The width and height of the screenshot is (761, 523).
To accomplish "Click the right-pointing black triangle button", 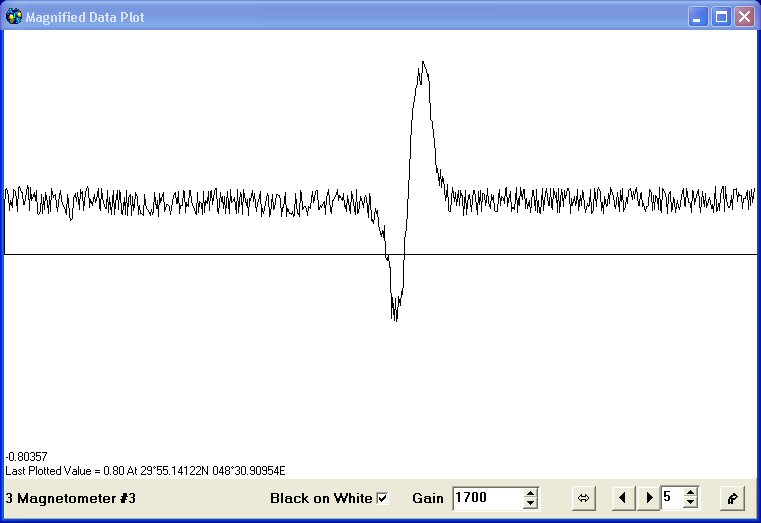I will [649, 498].
